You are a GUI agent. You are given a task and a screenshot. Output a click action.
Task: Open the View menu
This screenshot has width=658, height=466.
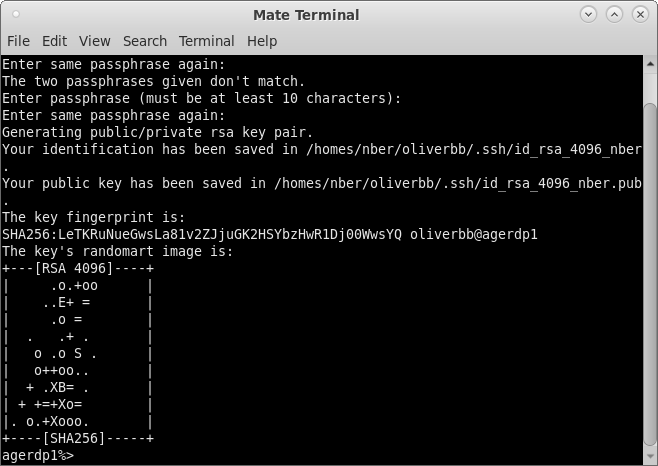pyautogui.click(x=94, y=41)
